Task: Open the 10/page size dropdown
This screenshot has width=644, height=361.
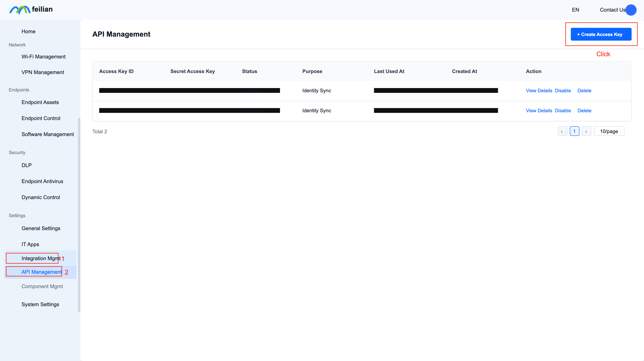Action: 609,131
